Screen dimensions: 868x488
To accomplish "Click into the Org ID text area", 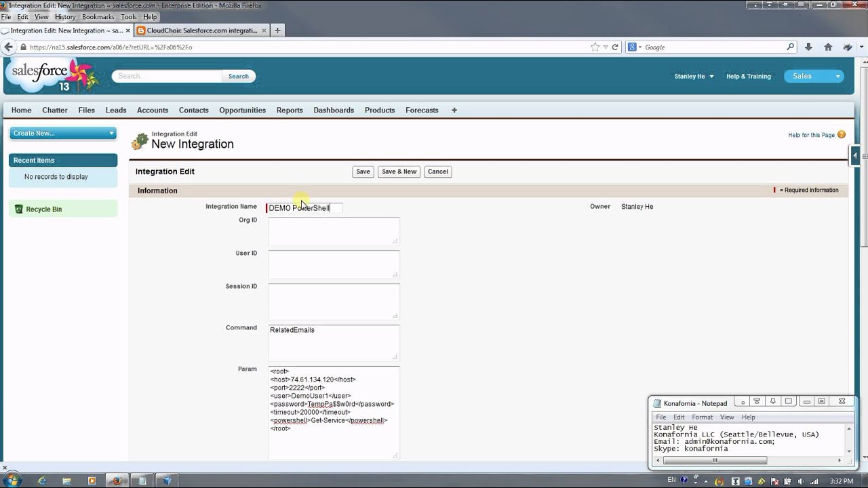I will (334, 231).
